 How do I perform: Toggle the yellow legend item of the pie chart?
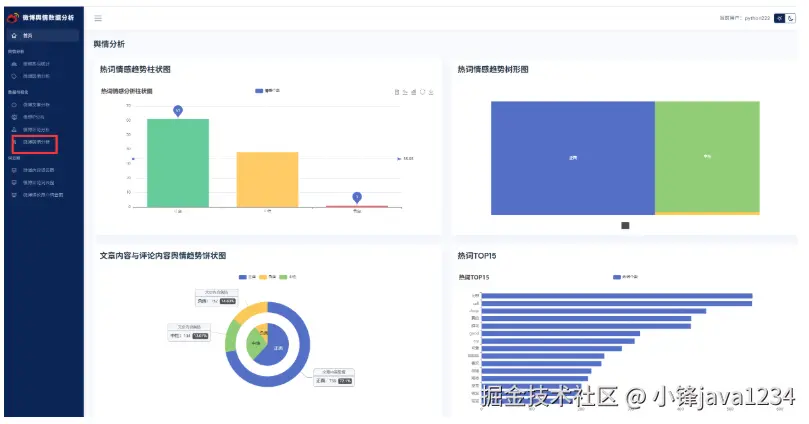pos(267,277)
